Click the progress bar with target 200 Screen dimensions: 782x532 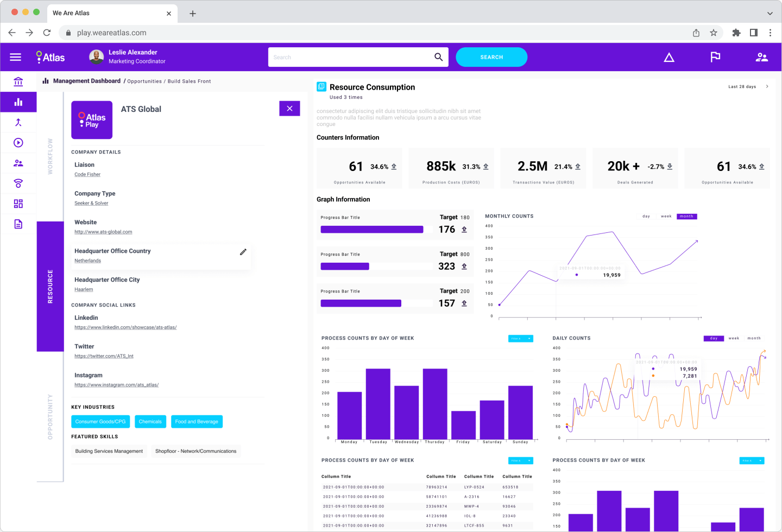pyautogui.click(x=377, y=303)
